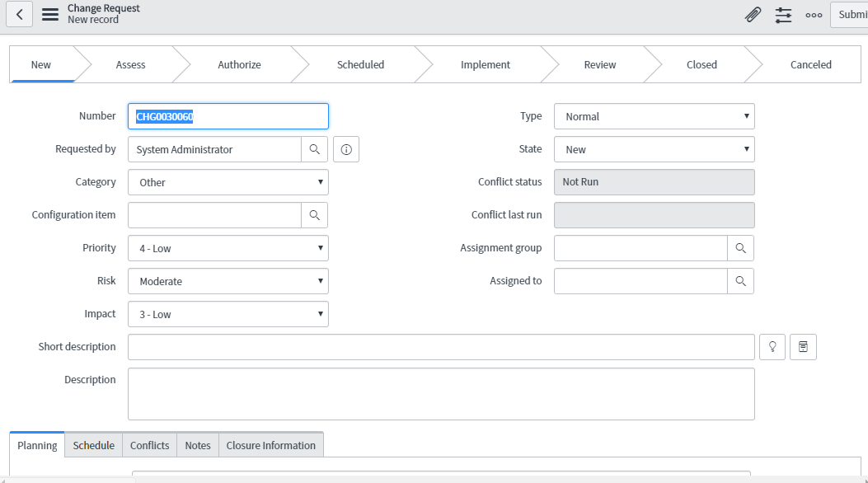This screenshot has height=483, width=868.
Task: Click the Requested by field
Action: coord(215,149)
